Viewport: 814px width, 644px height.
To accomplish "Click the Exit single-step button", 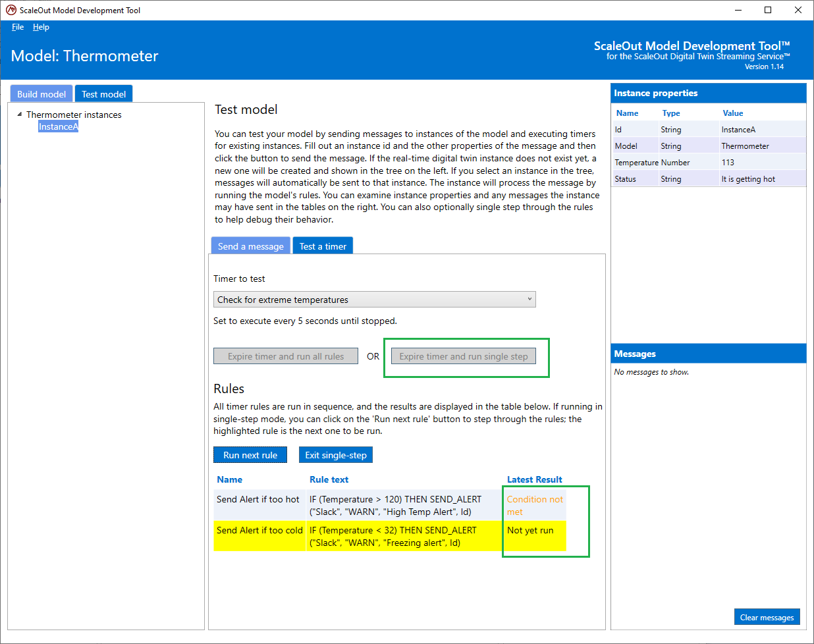I will [336, 455].
